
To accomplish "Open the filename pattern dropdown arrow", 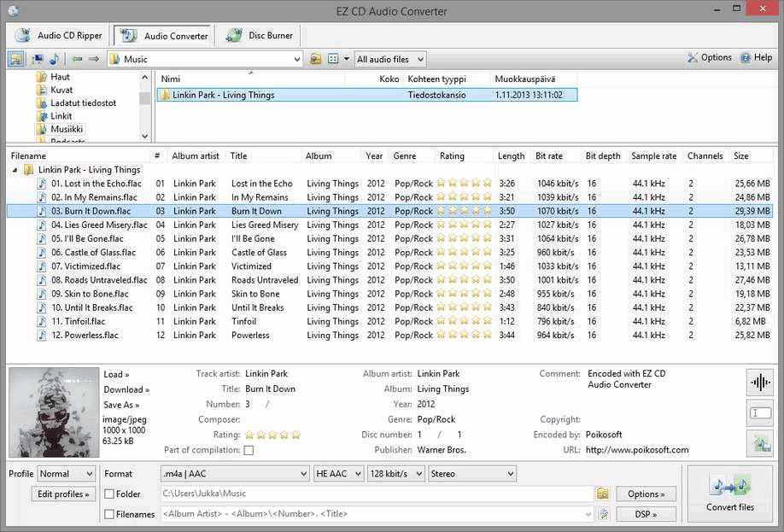I will coord(588,514).
